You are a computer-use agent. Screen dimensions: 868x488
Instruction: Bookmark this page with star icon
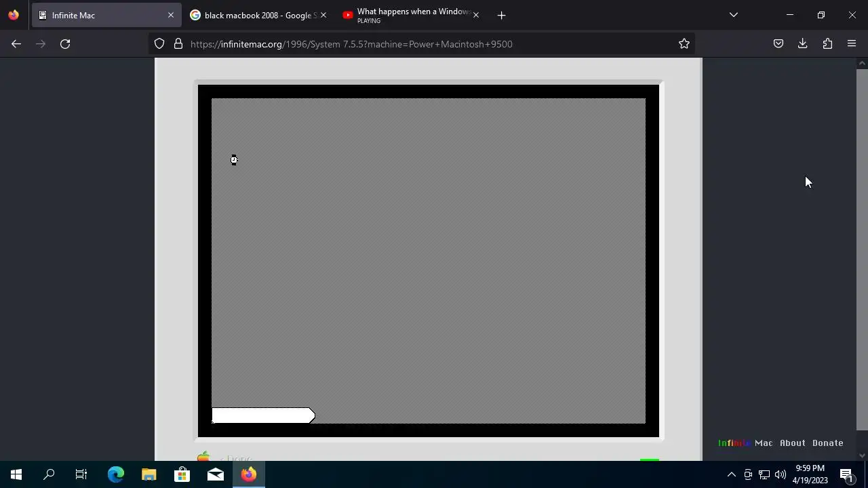(x=684, y=44)
